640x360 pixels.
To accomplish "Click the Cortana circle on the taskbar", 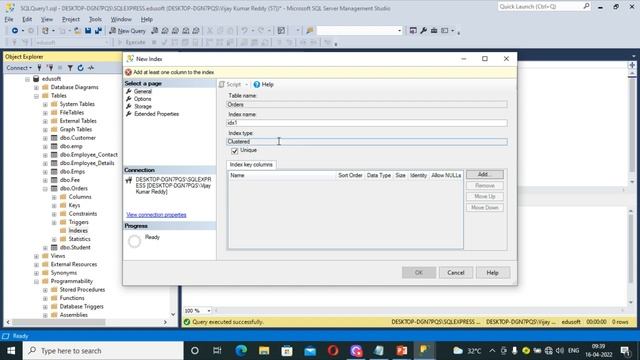I will (x=195, y=351).
